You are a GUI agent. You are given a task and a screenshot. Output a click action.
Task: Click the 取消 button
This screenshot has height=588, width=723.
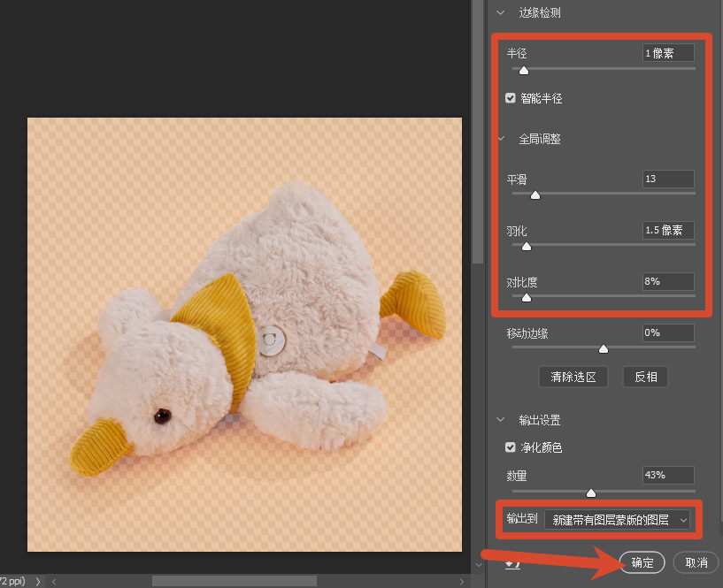tap(696, 562)
